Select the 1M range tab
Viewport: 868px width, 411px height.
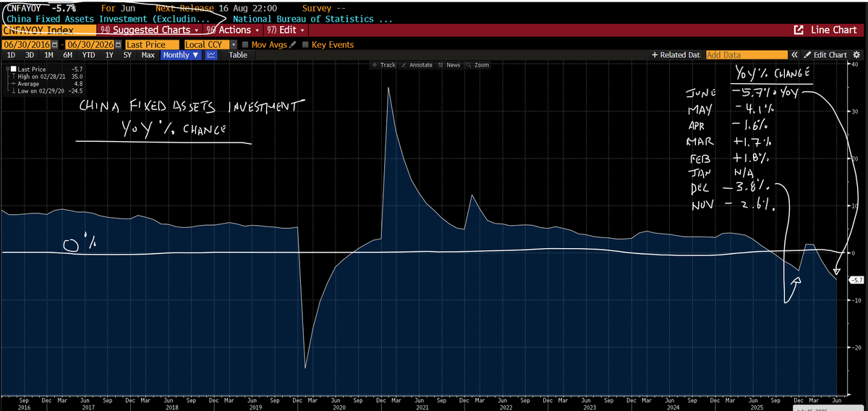tap(49, 55)
